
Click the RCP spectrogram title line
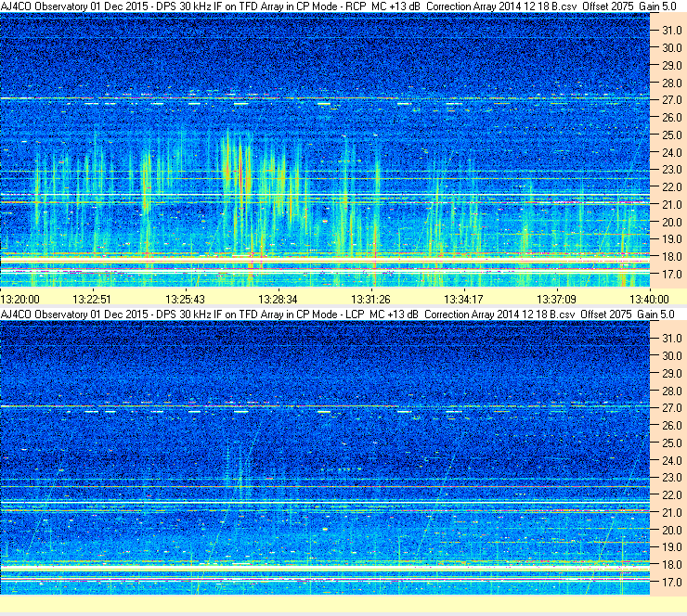338,6
